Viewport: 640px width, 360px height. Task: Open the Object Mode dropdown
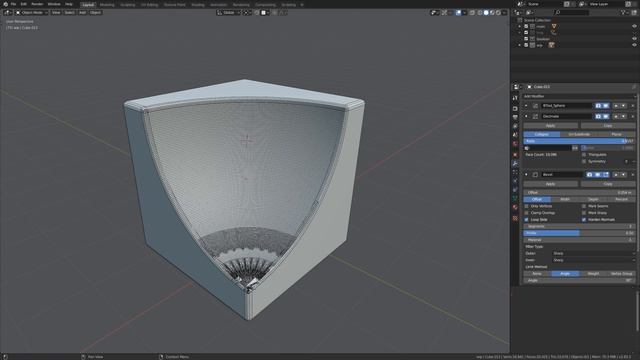32,13
